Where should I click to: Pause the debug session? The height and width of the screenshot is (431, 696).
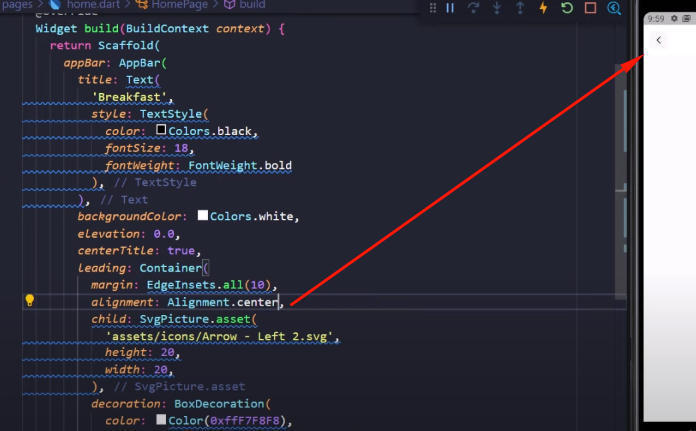tap(450, 8)
